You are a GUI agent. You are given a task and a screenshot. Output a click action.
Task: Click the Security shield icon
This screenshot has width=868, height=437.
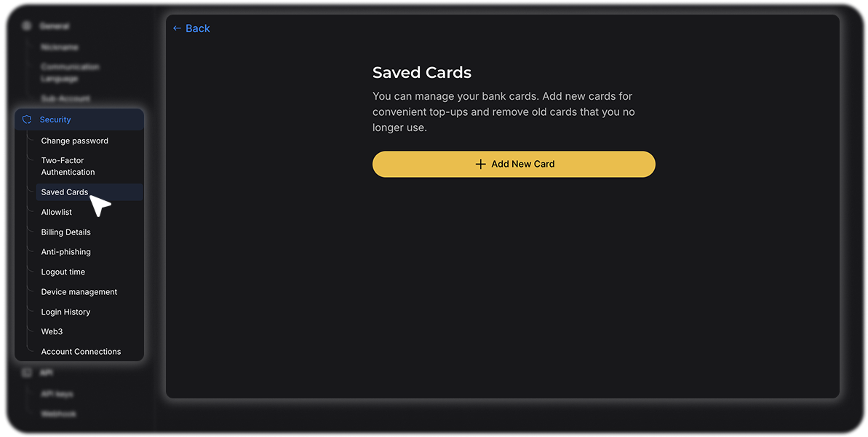point(27,119)
